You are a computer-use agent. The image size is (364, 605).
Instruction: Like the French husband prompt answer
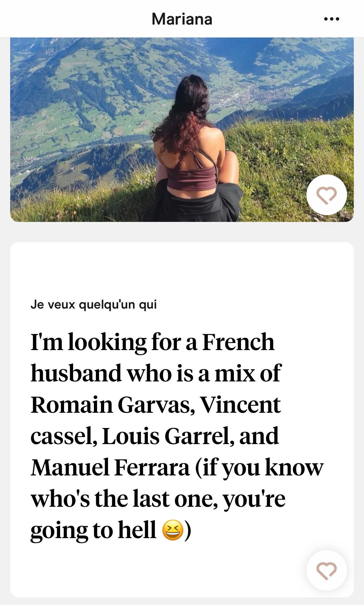(x=326, y=570)
